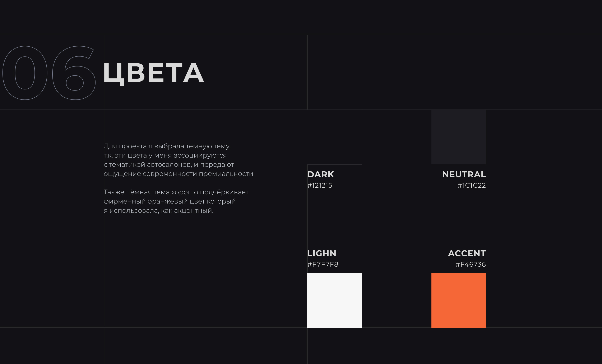The width and height of the screenshot is (602, 364).
Task: Click the ЦВЕТА heading
Action: pyautogui.click(x=153, y=73)
